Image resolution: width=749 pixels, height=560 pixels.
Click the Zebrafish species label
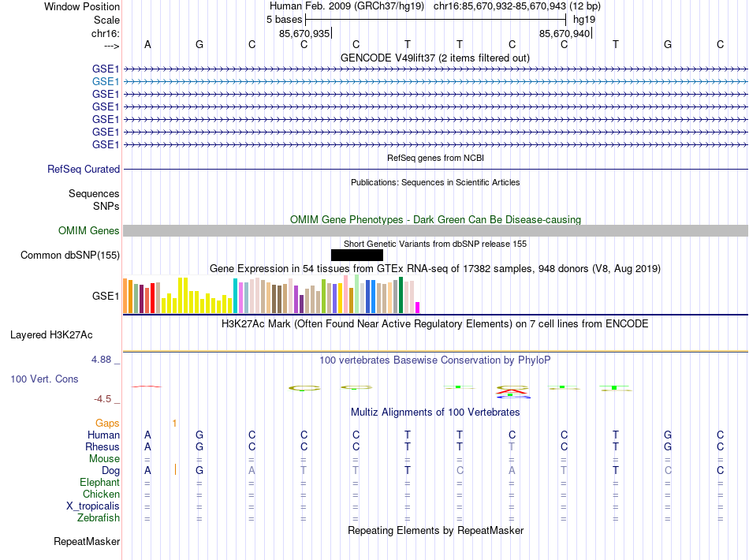pyautogui.click(x=99, y=518)
